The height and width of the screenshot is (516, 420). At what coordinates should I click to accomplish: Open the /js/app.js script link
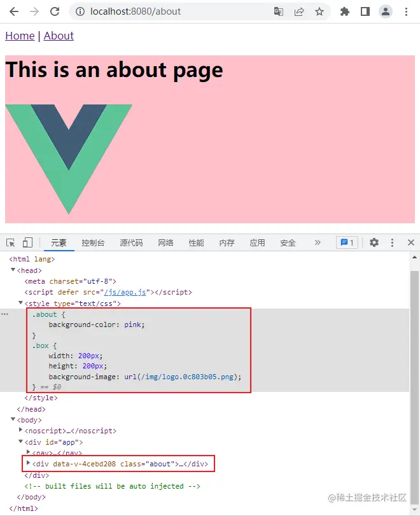[125, 292]
